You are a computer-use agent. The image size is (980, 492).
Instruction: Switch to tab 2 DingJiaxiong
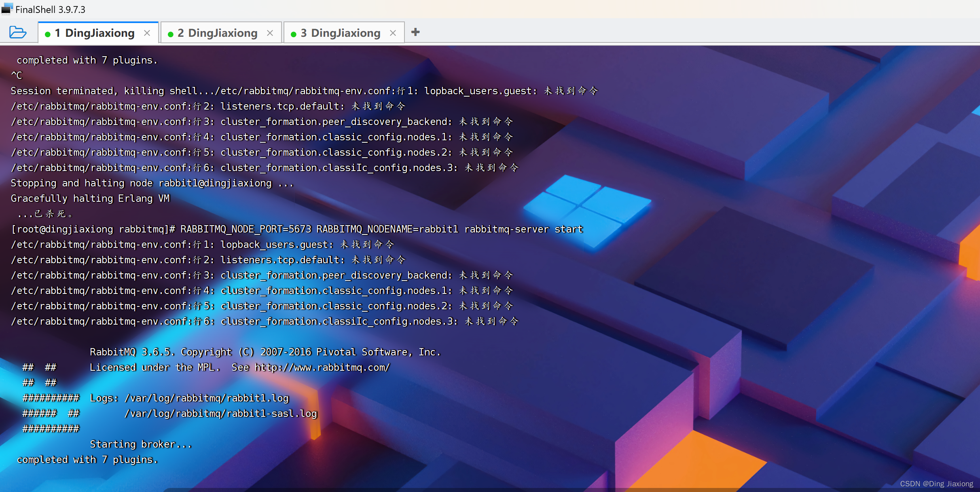pos(221,33)
